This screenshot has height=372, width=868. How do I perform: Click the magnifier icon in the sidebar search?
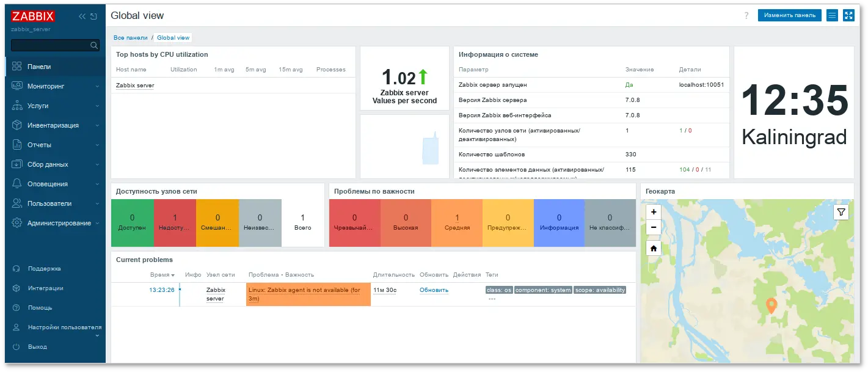[94, 45]
